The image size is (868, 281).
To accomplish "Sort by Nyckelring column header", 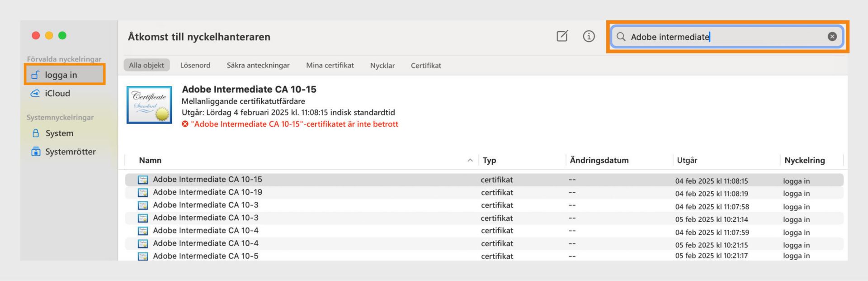I will point(805,160).
